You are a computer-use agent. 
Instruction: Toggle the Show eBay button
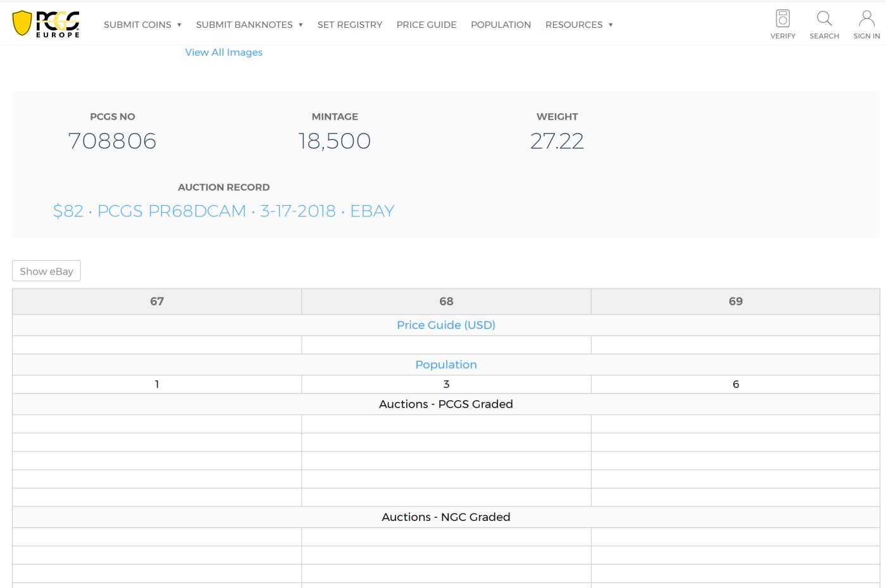[46, 271]
